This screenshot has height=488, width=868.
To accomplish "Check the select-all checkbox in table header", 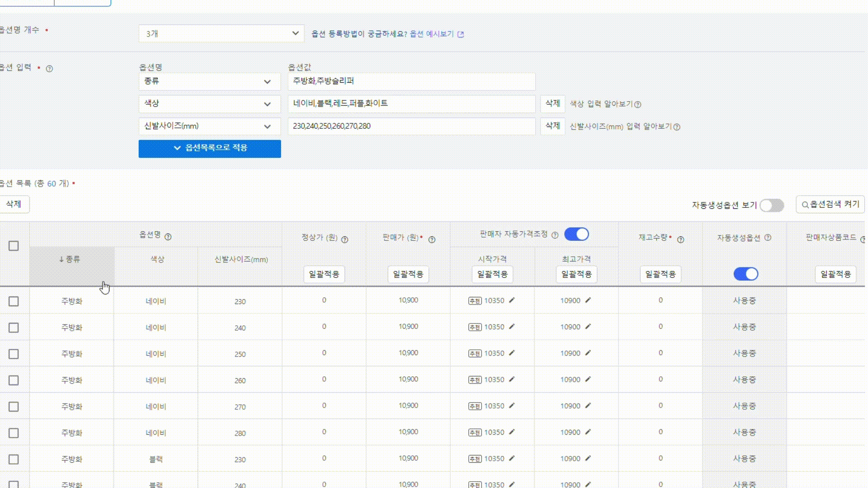I will coord(14,246).
